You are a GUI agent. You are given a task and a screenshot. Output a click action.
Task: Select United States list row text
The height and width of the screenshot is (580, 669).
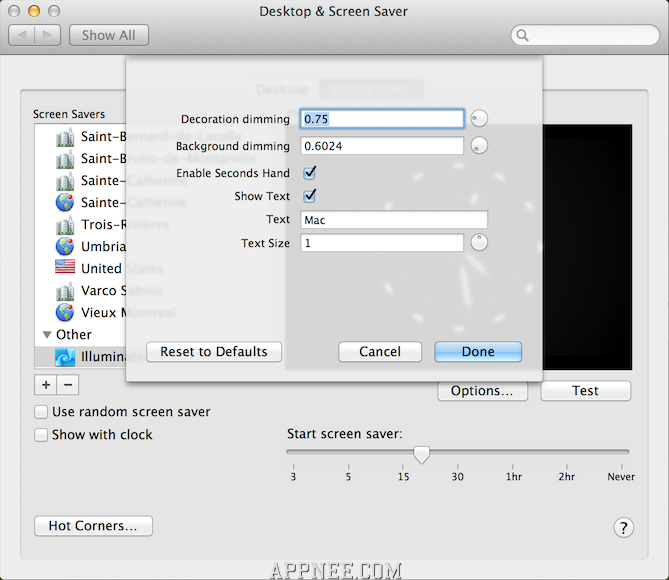pos(122,268)
